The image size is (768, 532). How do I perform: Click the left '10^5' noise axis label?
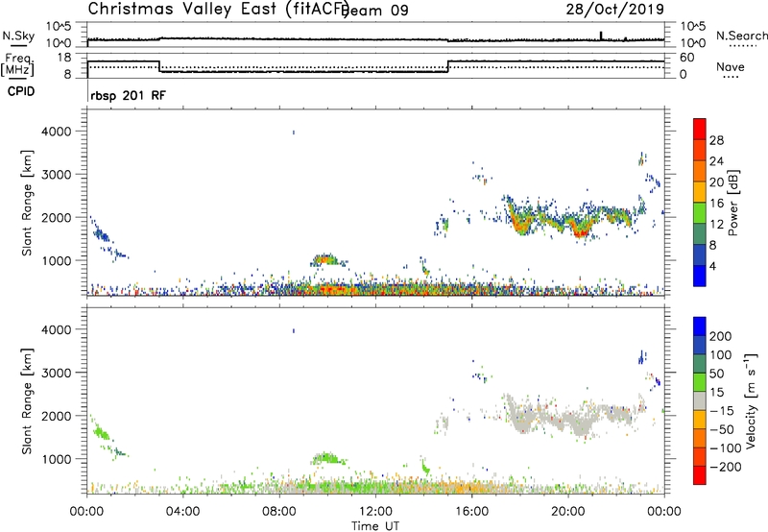click(59, 26)
